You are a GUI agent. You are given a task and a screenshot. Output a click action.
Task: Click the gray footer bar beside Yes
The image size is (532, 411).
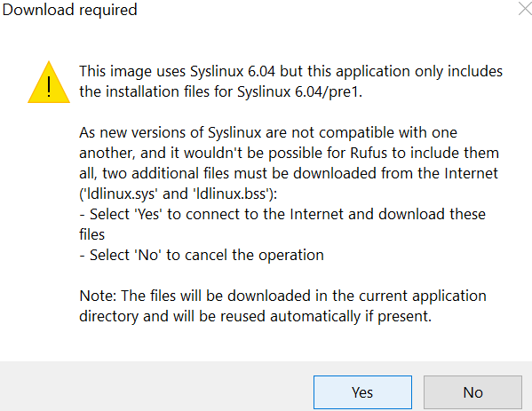point(156,386)
